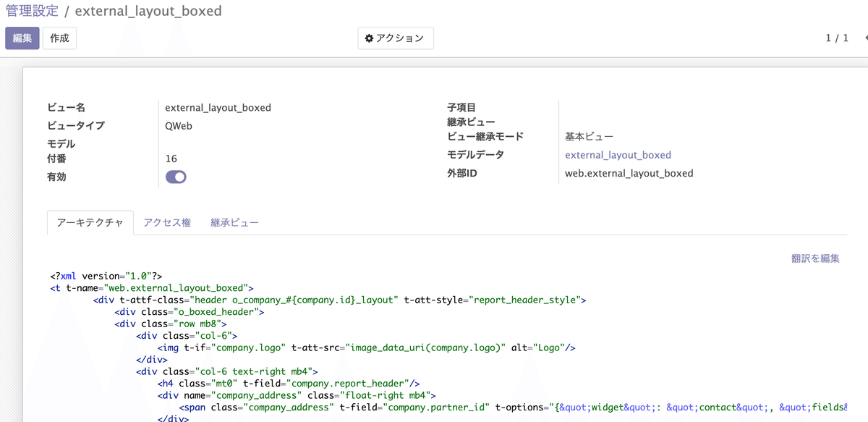
Task: Switch to the アクセス権 tab
Action: [167, 222]
